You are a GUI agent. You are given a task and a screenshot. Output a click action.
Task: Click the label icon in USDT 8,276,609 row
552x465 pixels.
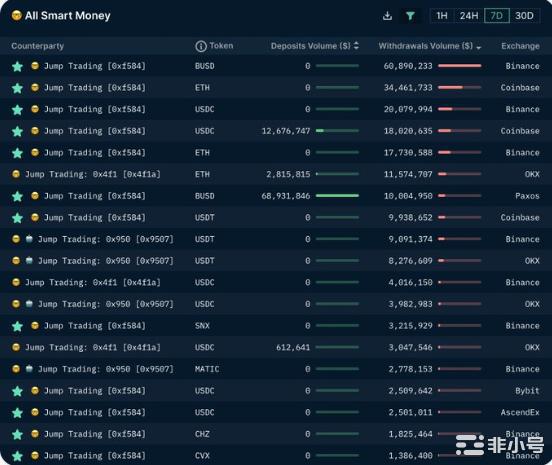point(29,260)
